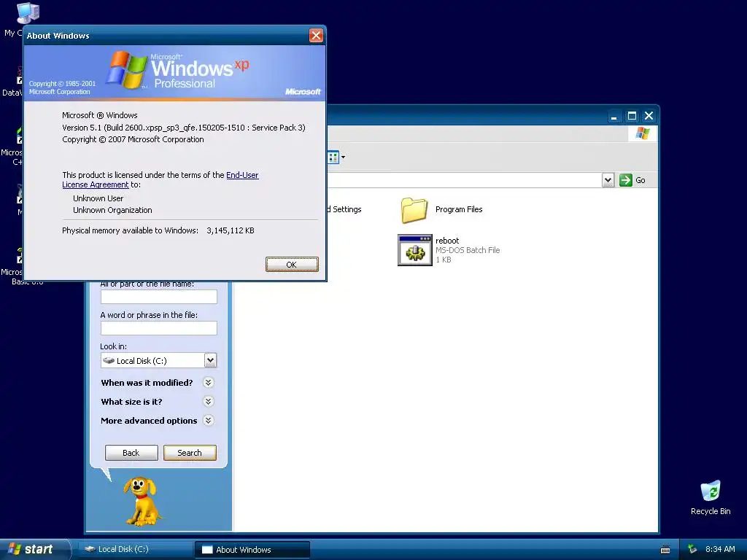Select About Windows taskbar button
The image size is (747, 560).
[x=252, y=550]
